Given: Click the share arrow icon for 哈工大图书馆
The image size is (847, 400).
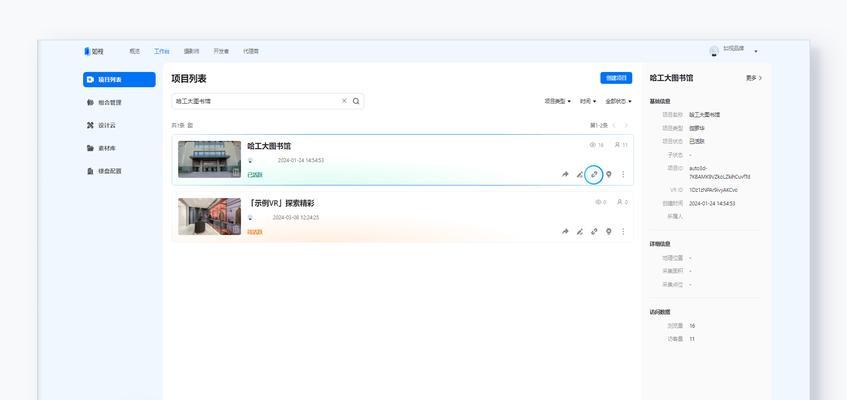Looking at the screenshot, I should (565, 175).
